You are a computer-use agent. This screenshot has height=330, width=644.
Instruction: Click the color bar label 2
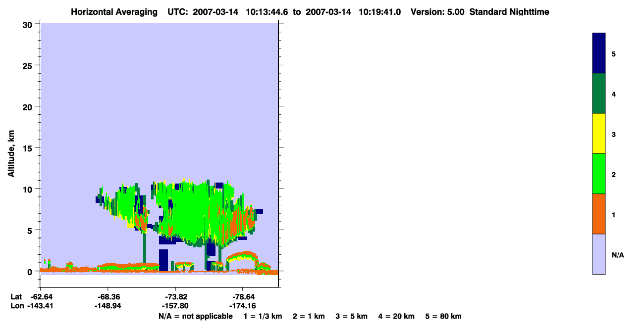click(x=614, y=175)
